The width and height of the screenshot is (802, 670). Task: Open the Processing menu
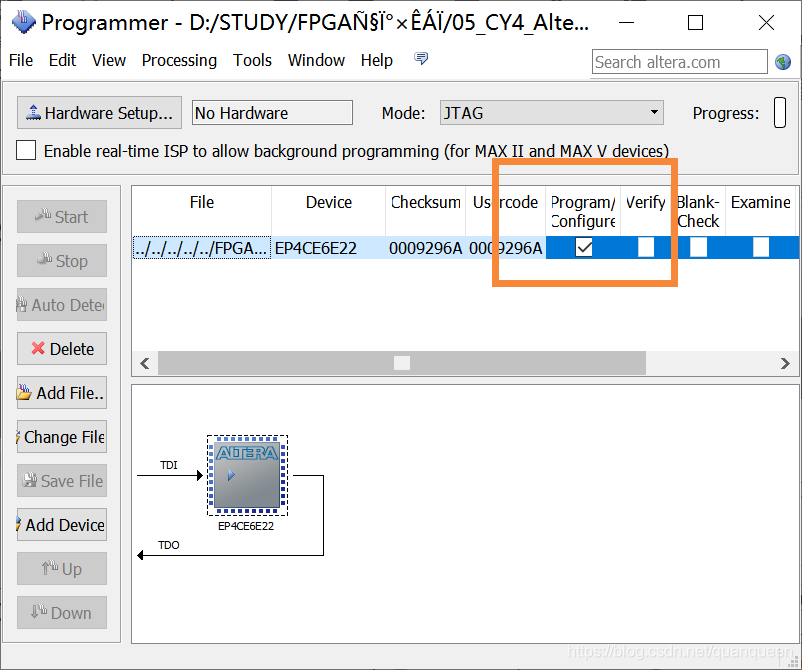pyautogui.click(x=179, y=60)
